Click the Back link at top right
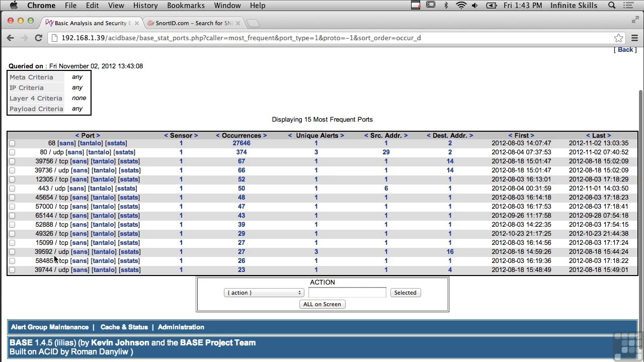Screen dimensions: 644x362 (625, 49)
